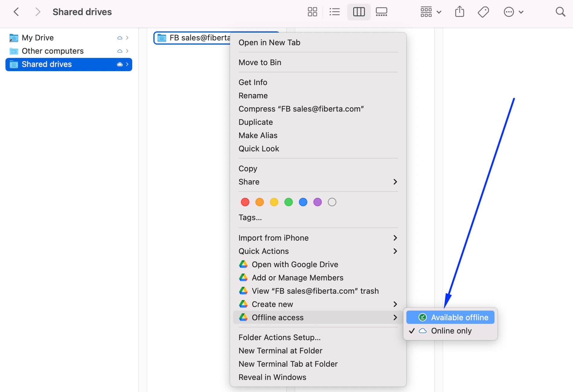Choose New Terminal Tab at Folder

pyautogui.click(x=318, y=364)
